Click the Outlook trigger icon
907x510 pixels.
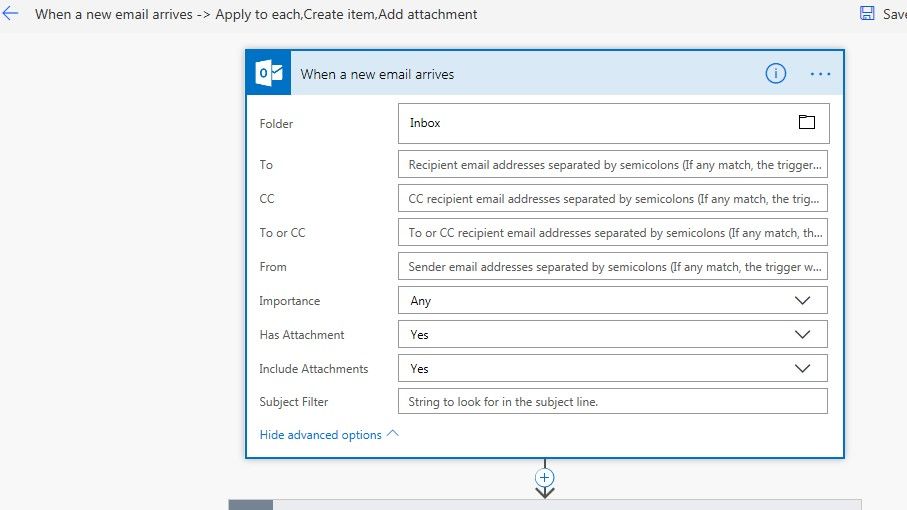coord(269,73)
